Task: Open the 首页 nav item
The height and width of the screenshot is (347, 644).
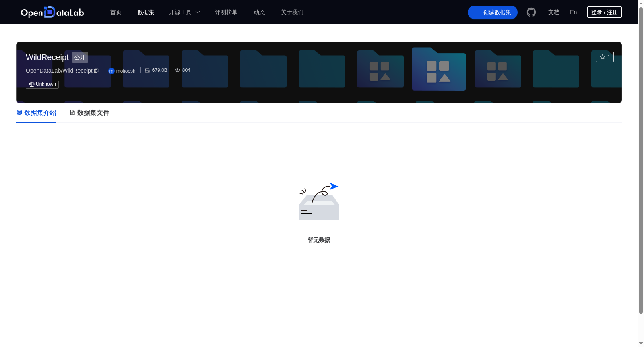Action: coord(116,12)
